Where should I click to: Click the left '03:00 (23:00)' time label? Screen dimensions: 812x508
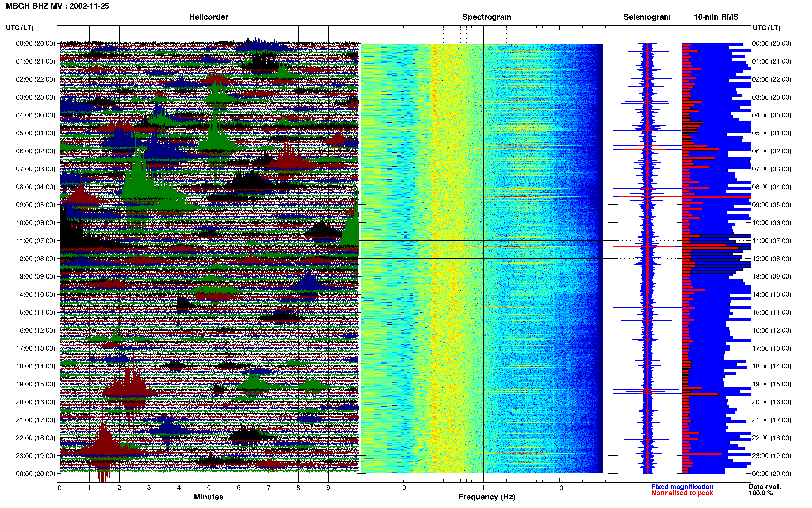point(36,97)
